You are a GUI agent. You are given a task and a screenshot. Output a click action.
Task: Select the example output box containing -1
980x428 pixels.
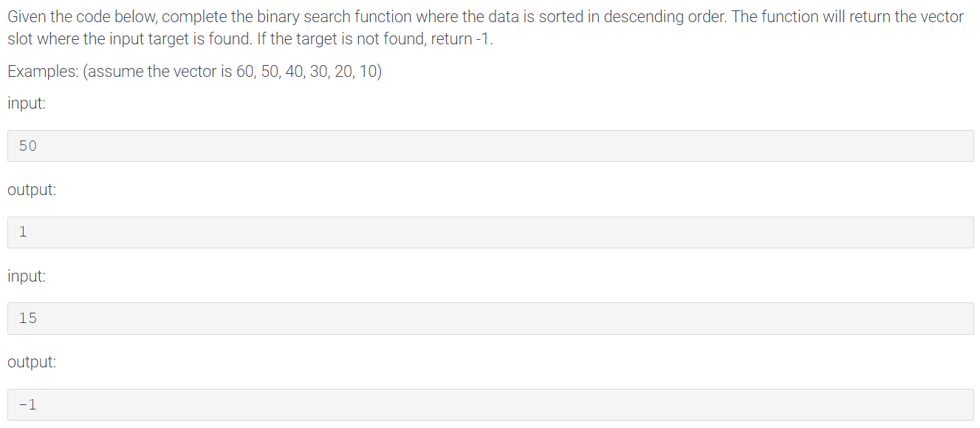[490, 404]
